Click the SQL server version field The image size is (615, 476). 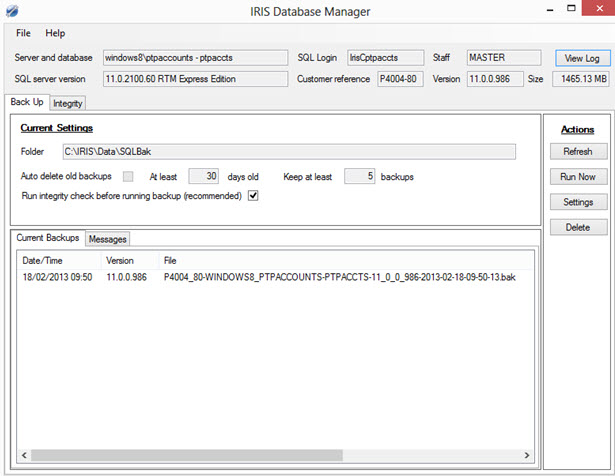(195, 79)
